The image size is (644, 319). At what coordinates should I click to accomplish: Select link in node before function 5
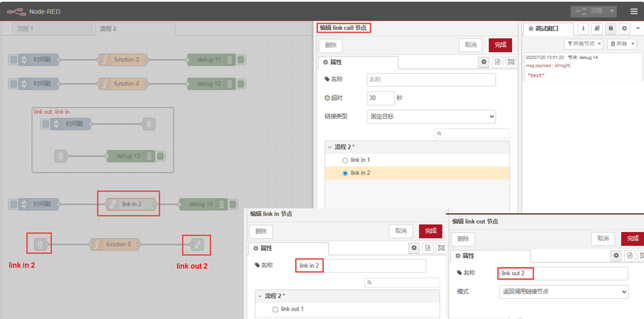(40, 245)
